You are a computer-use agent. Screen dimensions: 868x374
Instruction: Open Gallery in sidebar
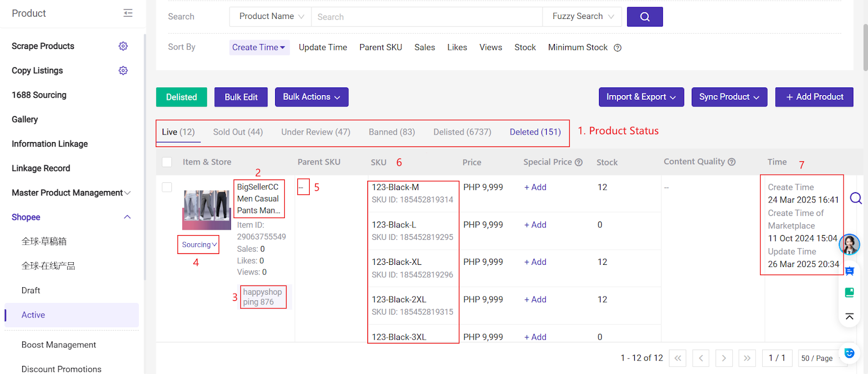tap(25, 119)
